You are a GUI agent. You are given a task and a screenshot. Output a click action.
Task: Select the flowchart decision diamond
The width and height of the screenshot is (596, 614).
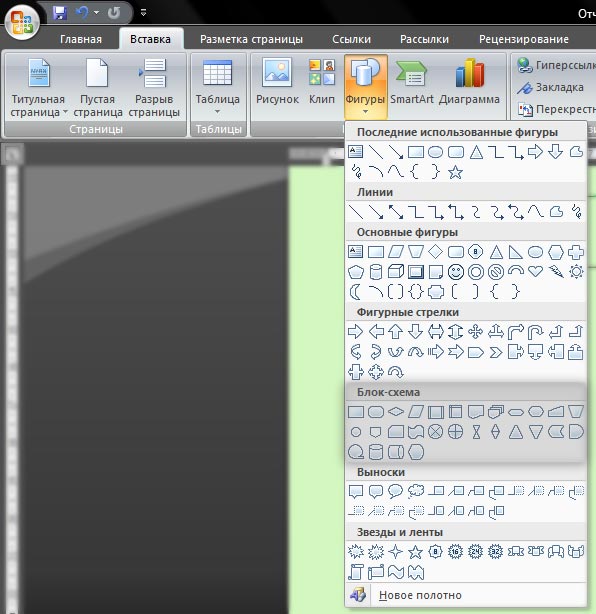(x=396, y=412)
